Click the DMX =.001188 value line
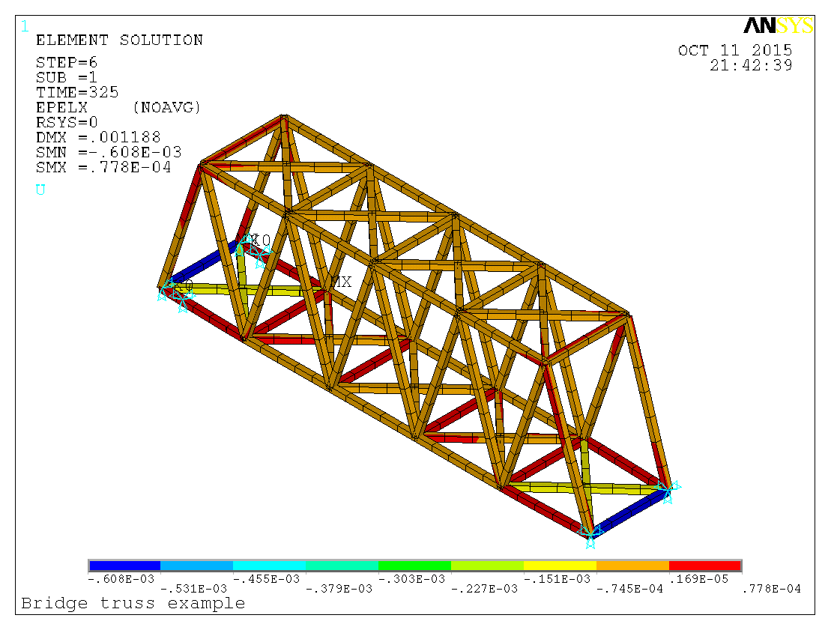Image resolution: width=840 pixels, height=630 pixels. [x=98, y=137]
